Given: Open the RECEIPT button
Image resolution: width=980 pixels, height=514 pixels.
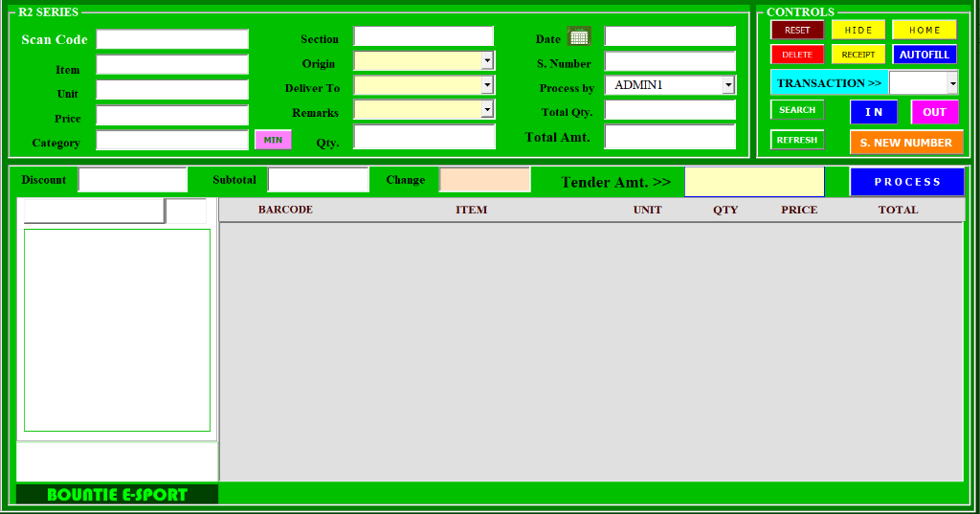Looking at the screenshot, I should [858, 55].
